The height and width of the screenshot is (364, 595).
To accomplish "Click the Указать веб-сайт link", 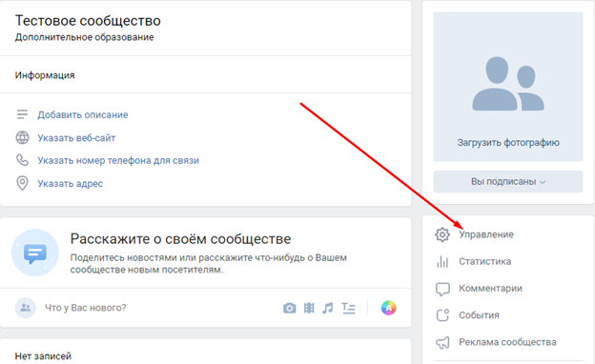I will (76, 138).
